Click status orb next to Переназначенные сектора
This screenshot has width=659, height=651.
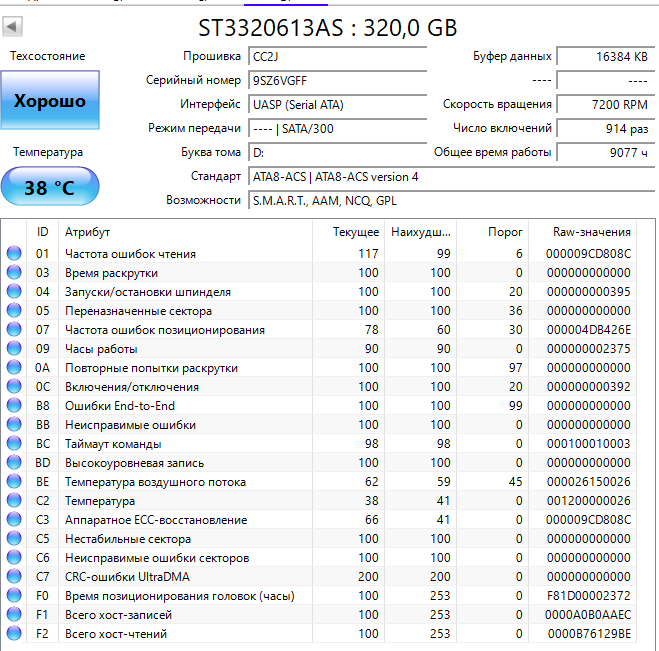click(x=14, y=310)
